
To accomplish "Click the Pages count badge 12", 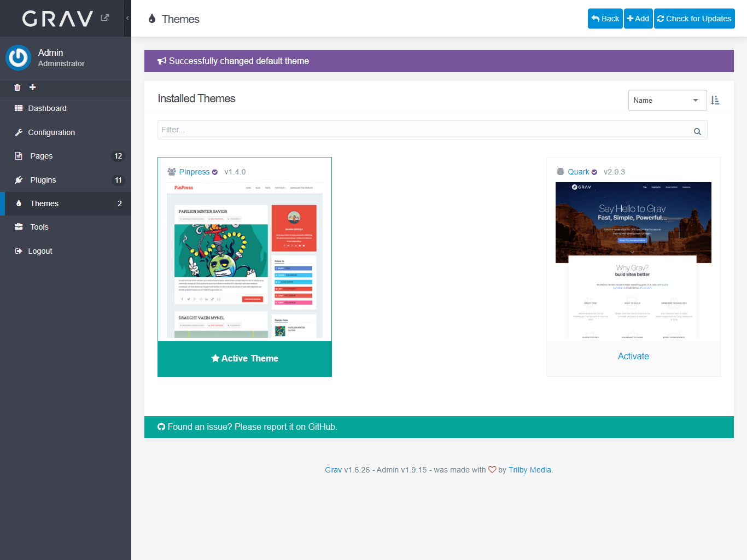I will pos(118,156).
